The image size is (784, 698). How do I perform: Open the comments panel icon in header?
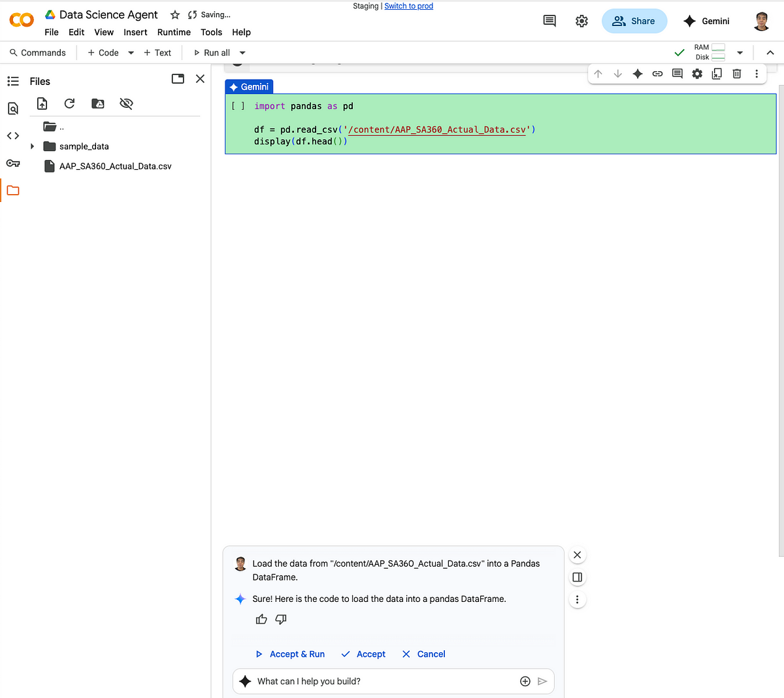(x=549, y=21)
